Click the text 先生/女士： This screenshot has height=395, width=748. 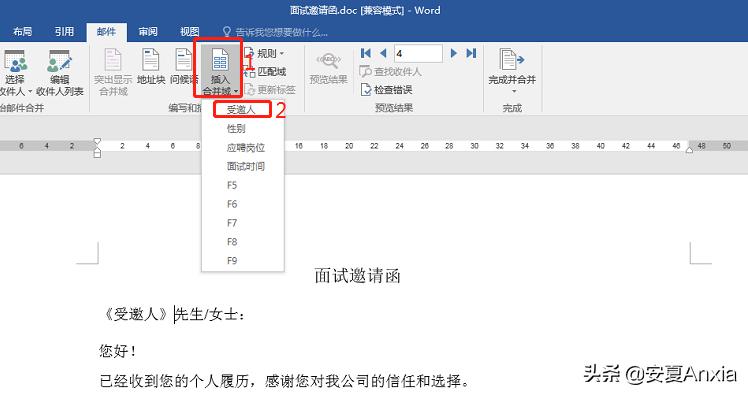click(210, 314)
